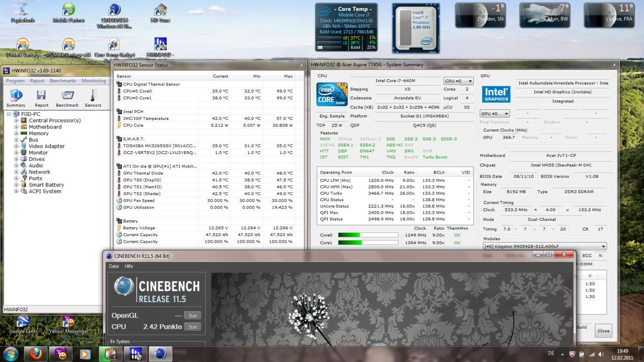Open the Benchmarks menu
Image resolution: width=644 pixels, height=362 pixels.
[63, 81]
